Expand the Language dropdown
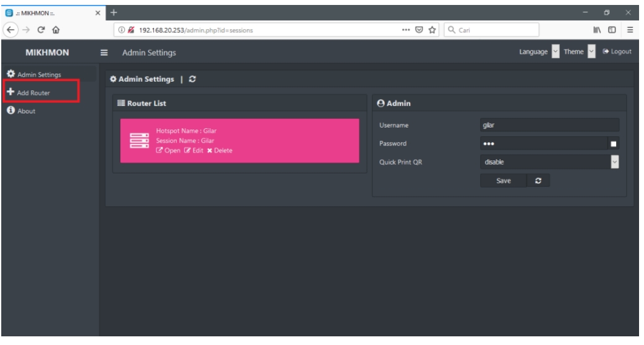644x345 pixels. (x=556, y=51)
